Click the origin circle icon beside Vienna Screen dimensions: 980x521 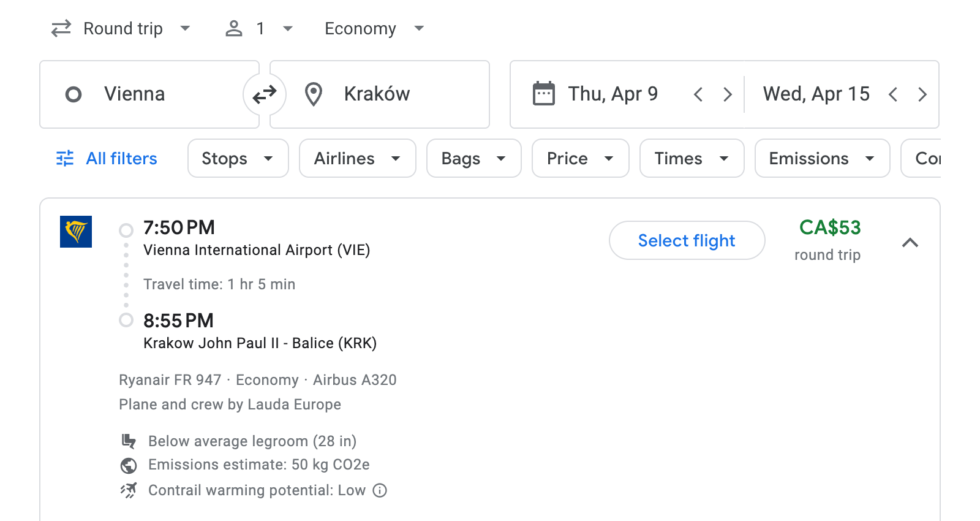73,94
